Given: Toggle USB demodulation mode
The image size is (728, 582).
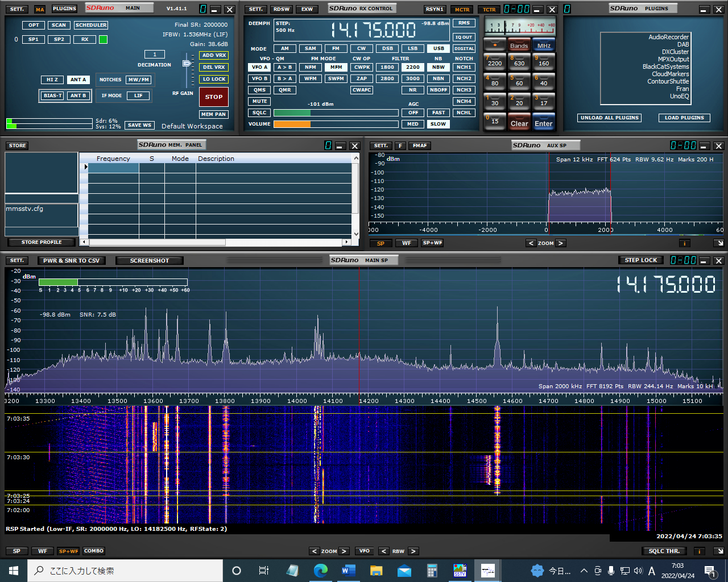Looking at the screenshot, I should pyautogui.click(x=439, y=48).
